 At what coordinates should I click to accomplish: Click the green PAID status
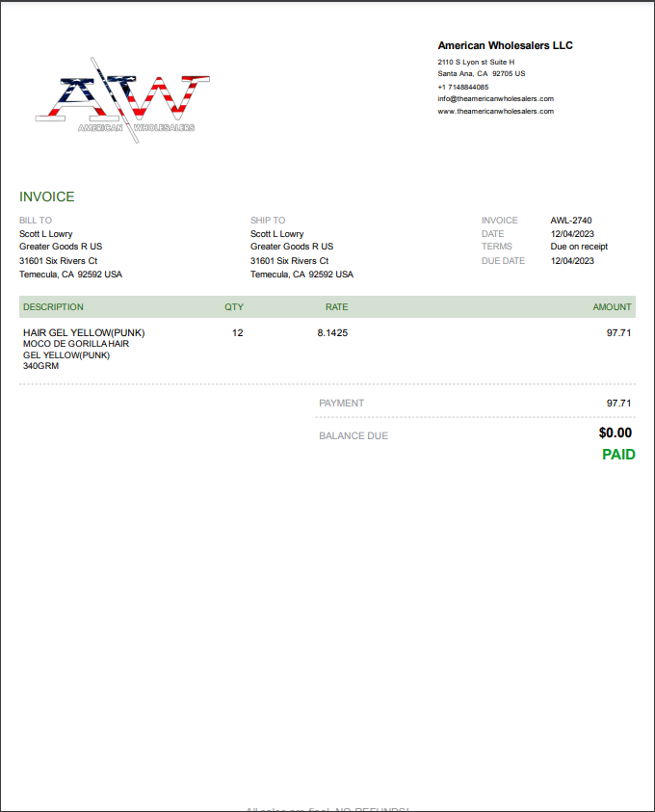coord(618,454)
